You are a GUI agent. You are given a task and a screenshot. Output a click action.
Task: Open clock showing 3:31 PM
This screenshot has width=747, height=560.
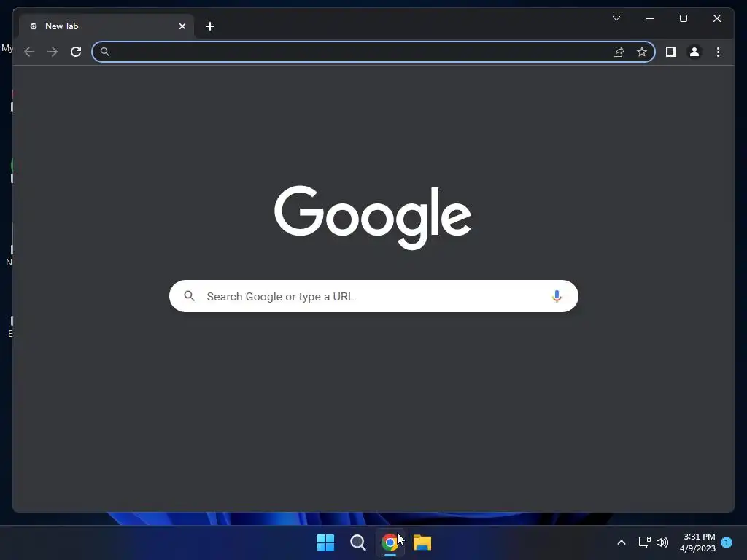tap(698, 542)
